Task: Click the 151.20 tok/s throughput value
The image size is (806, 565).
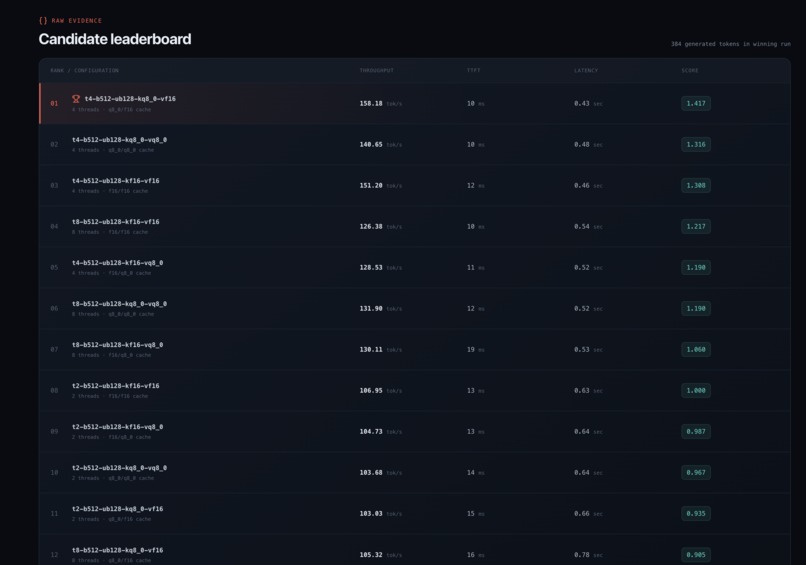Action: coord(381,186)
